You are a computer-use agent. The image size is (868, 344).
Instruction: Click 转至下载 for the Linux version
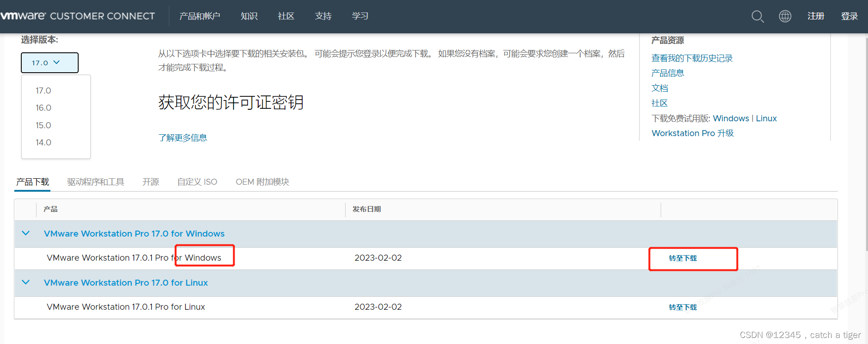(683, 307)
